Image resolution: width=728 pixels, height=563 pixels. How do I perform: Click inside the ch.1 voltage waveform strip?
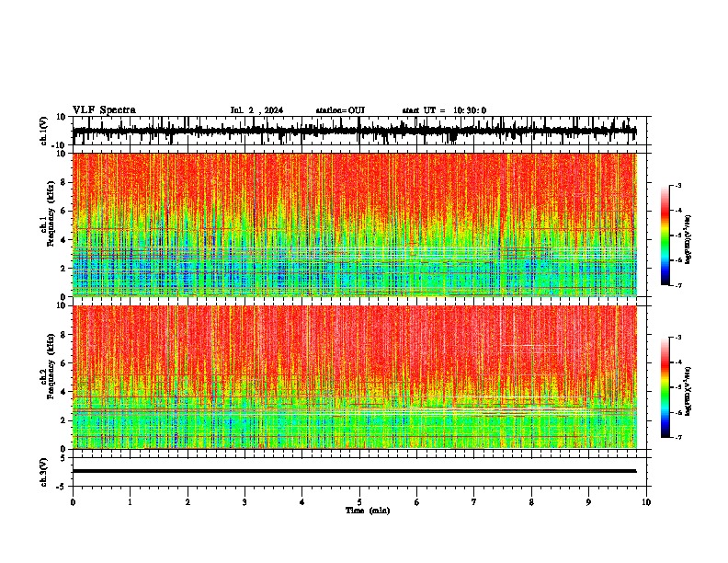354,131
